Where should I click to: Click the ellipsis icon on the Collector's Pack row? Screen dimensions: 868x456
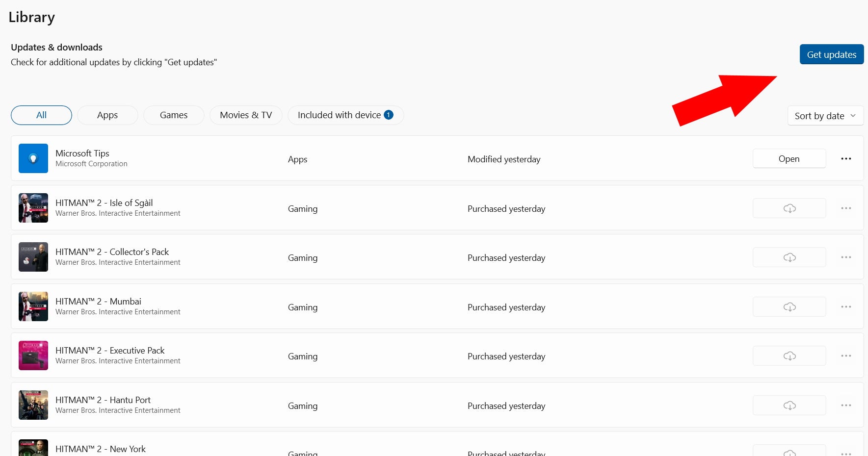coord(846,257)
